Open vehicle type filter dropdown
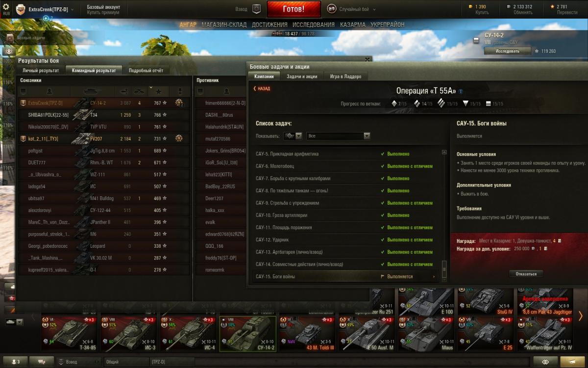This screenshot has height=368, width=588. [x=293, y=136]
